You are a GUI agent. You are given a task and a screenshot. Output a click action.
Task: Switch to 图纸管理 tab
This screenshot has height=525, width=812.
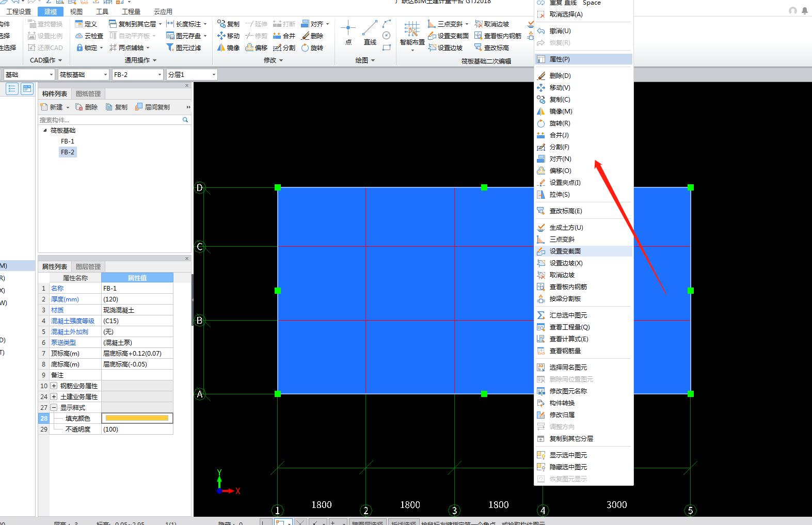pos(88,93)
